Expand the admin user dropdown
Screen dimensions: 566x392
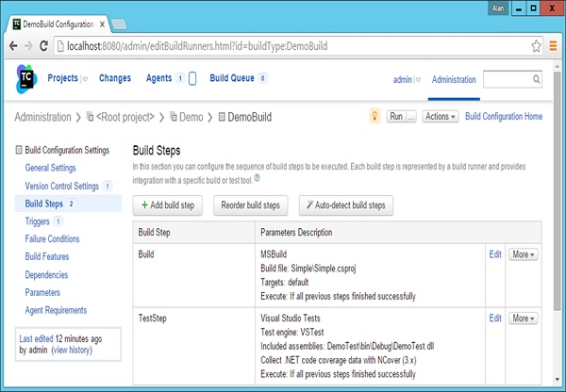(x=418, y=80)
